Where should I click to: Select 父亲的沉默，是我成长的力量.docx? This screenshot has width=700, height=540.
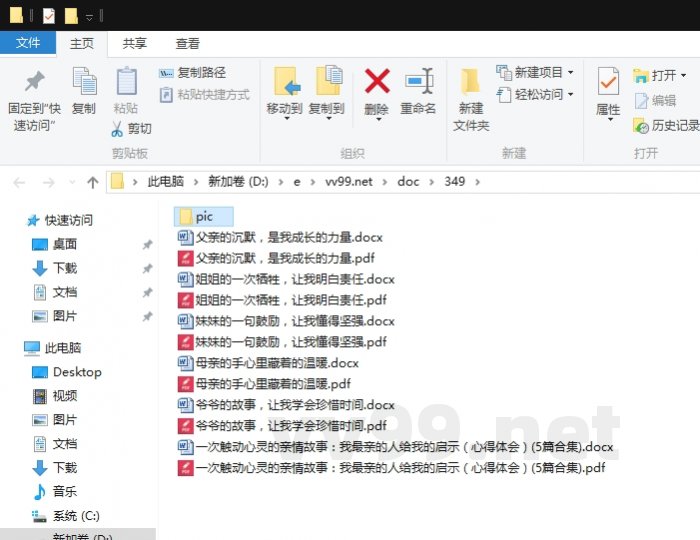280,237
